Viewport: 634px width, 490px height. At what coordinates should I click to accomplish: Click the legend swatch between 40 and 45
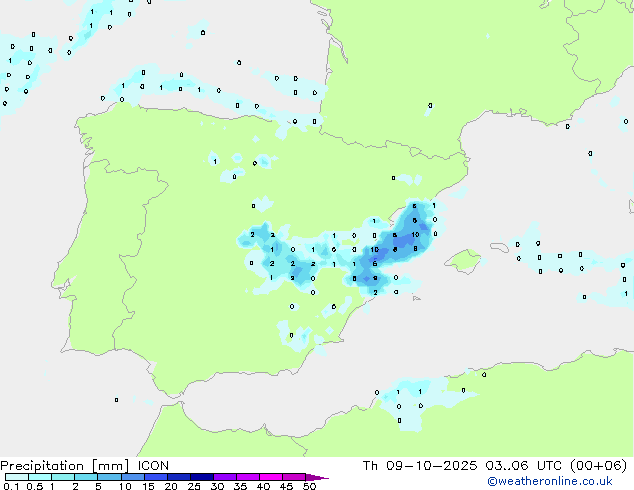click(273, 478)
